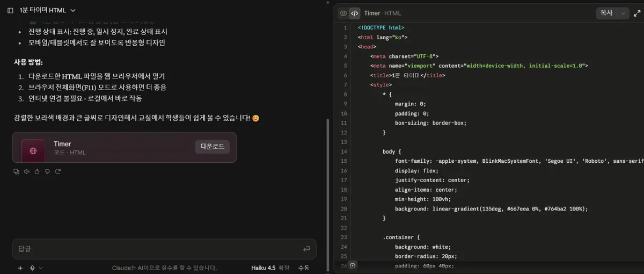Expand the artifact panel to fullscreen
644x274 pixels.
pos(637,13)
